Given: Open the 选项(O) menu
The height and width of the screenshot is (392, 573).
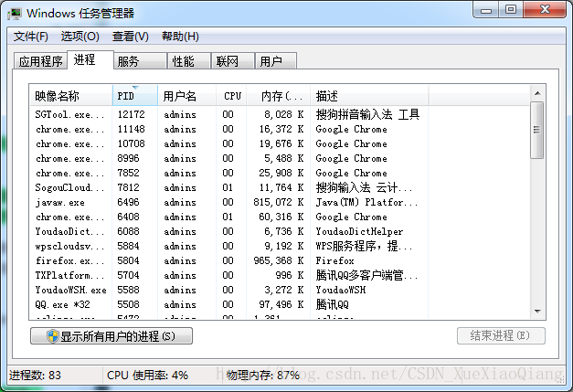Looking at the screenshot, I should (x=80, y=37).
